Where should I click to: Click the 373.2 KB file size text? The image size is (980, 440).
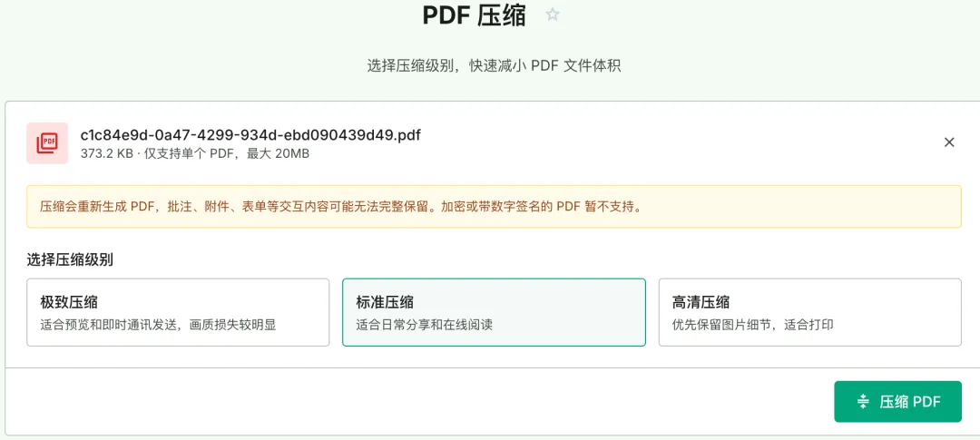pos(106,153)
